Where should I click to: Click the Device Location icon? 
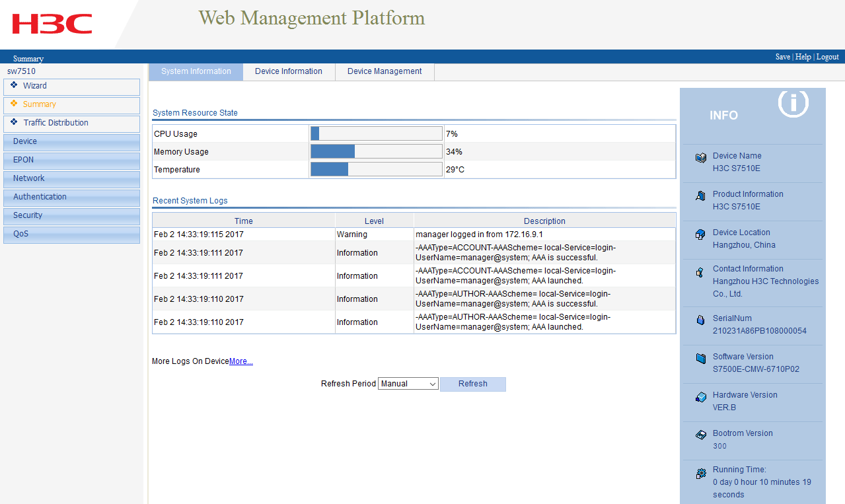click(x=701, y=234)
